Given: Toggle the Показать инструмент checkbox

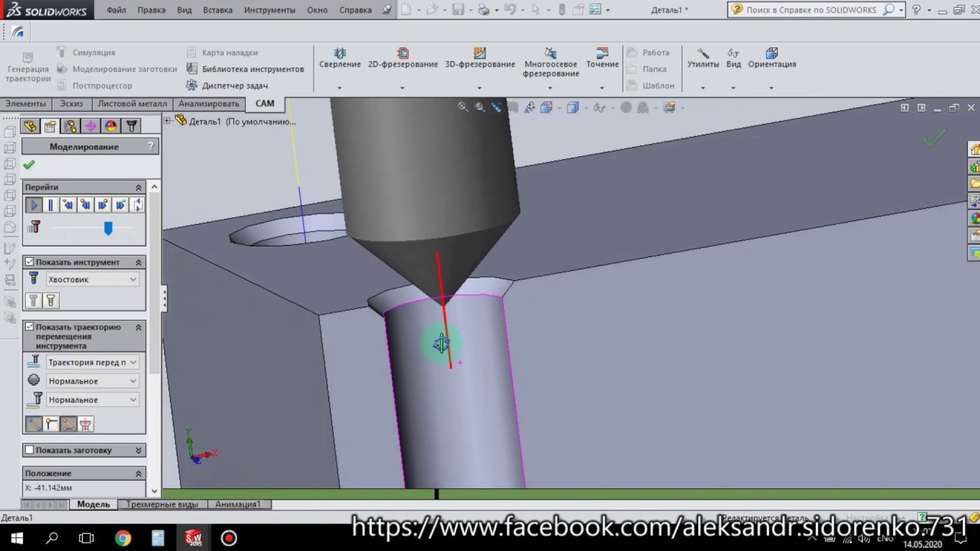Looking at the screenshot, I should pos(30,262).
